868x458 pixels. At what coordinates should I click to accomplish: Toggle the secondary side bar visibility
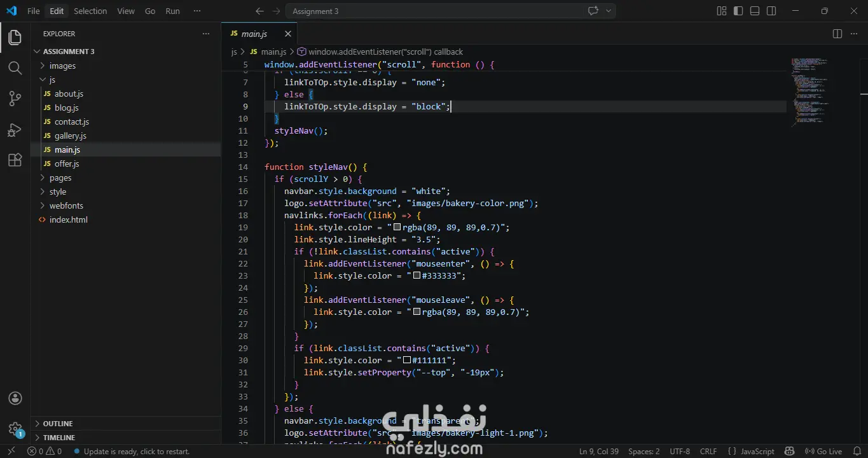click(x=771, y=11)
